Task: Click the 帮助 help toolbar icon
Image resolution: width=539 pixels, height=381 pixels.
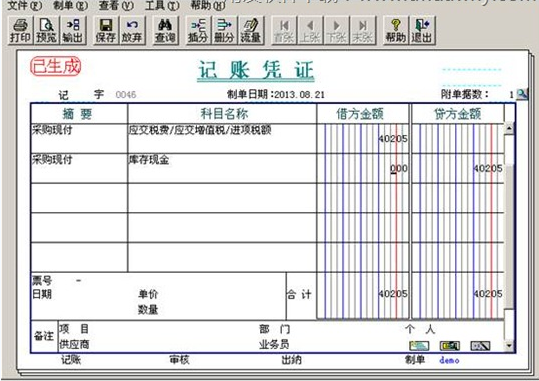Action: click(x=396, y=31)
